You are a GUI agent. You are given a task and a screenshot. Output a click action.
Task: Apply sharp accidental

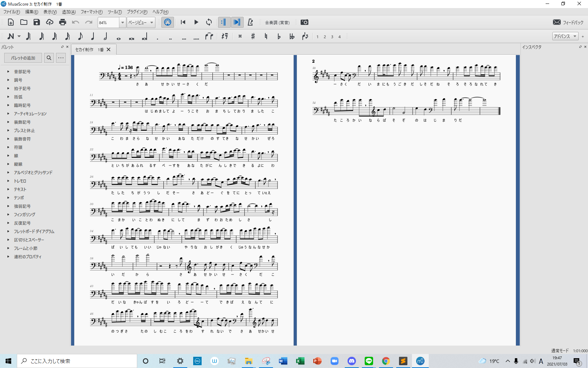coord(253,36)
